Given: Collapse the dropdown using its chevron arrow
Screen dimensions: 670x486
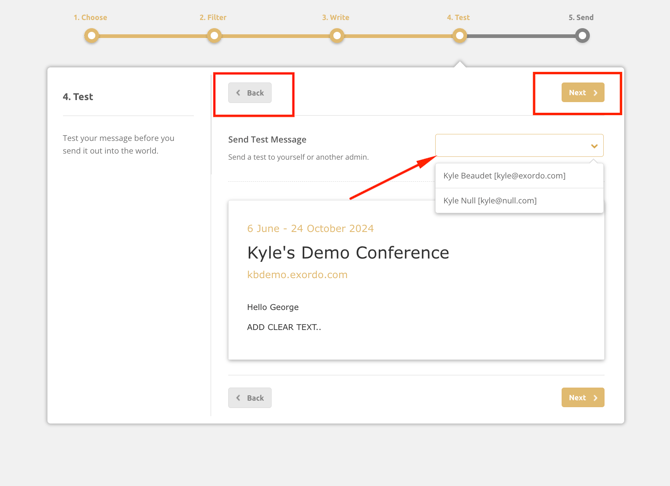Looking at the screenshot, I should 594,146.
